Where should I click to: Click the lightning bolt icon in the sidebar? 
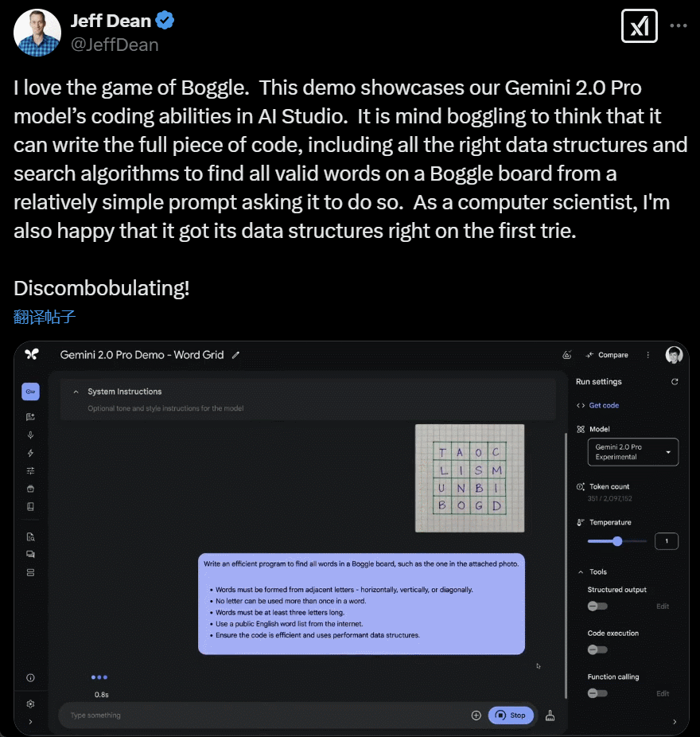30,453
